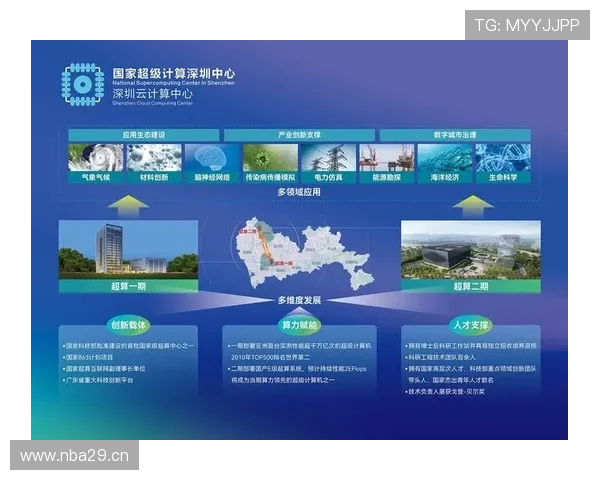The height and width of the screenshot is (480, 600).
Task: Click the 超算一期 green label
Action: coord(128,286)
